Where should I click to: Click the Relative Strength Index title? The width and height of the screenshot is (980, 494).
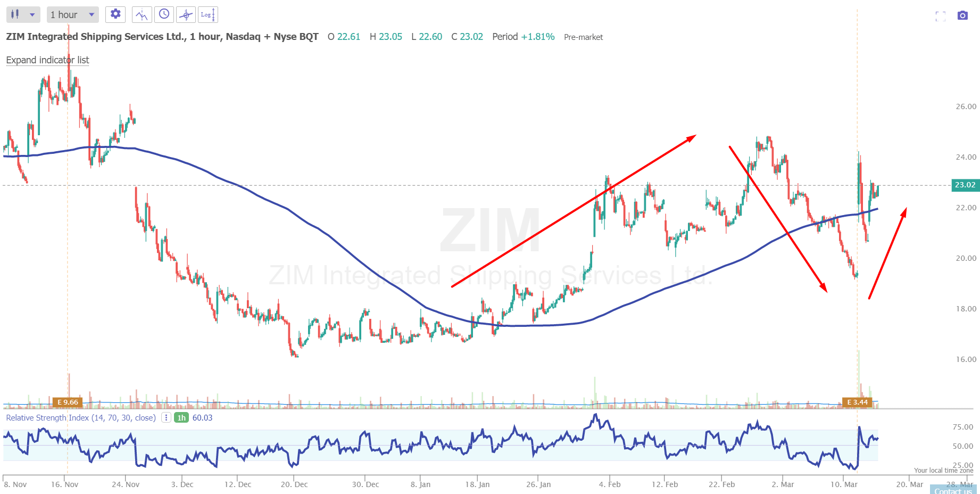(x=81, y=418)
